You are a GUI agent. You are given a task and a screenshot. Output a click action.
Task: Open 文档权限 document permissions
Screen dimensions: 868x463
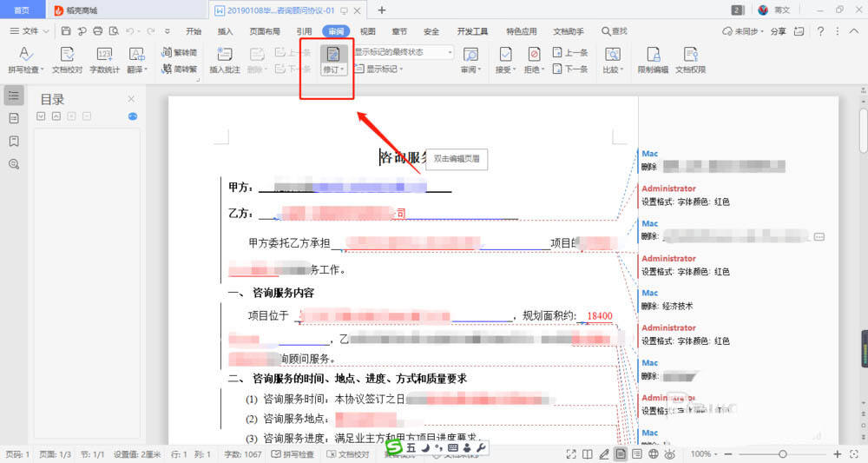tap(690, 60)
